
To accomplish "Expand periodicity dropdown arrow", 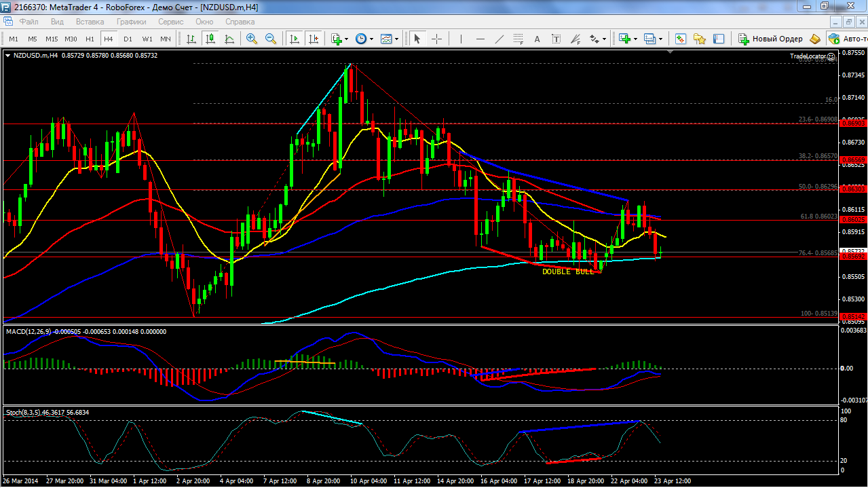I will point(371,39).
